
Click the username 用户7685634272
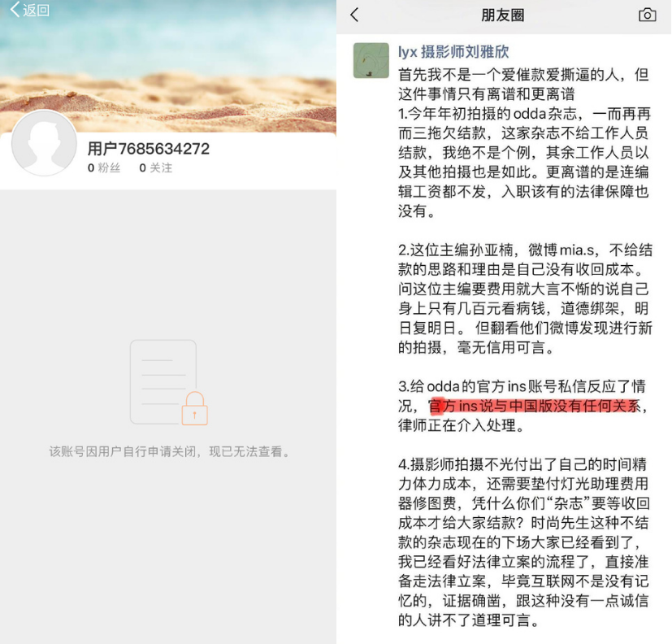point(149,149)
